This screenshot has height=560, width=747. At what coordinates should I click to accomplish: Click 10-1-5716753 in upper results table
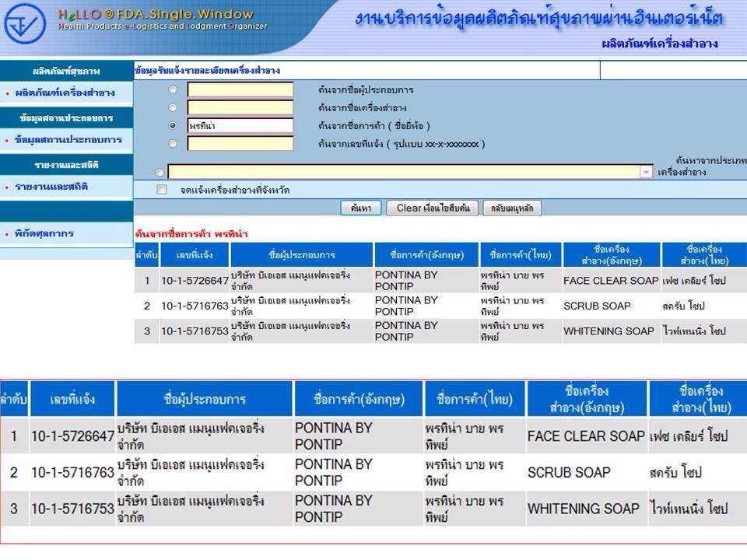[195, 331]
